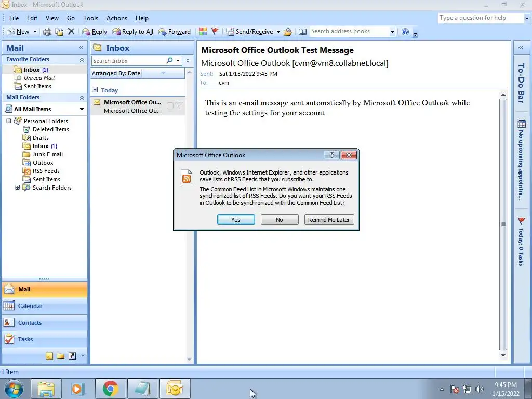Click the Print toolbar icon
The height and width of the screenshot is (399, 532).
47,32
